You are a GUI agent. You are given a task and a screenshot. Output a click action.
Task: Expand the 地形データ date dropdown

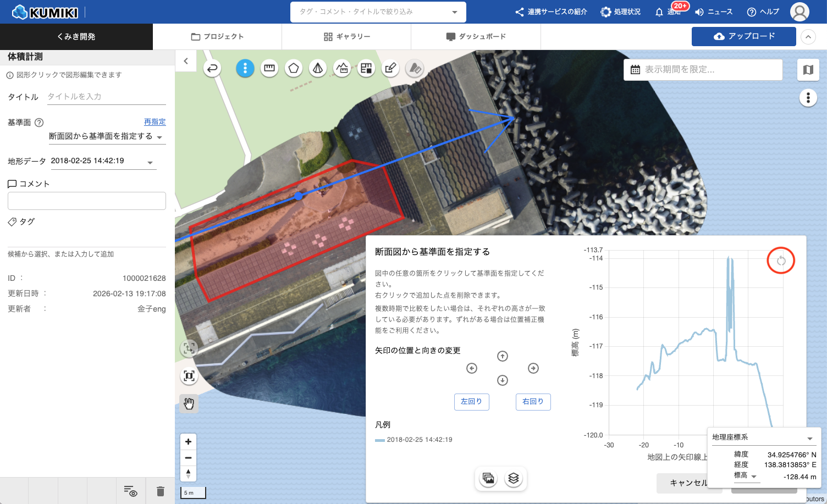[150, 162]
